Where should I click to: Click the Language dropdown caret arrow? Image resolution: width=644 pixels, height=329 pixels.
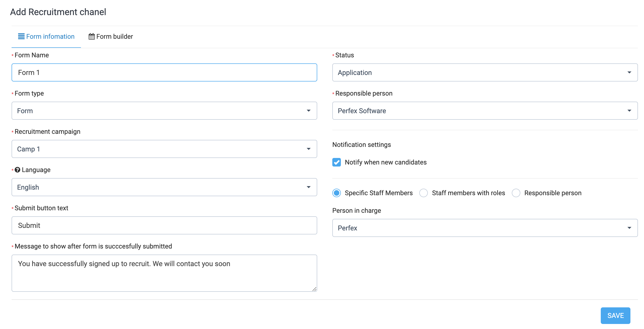pyautogui.click(x=308, y=187)
